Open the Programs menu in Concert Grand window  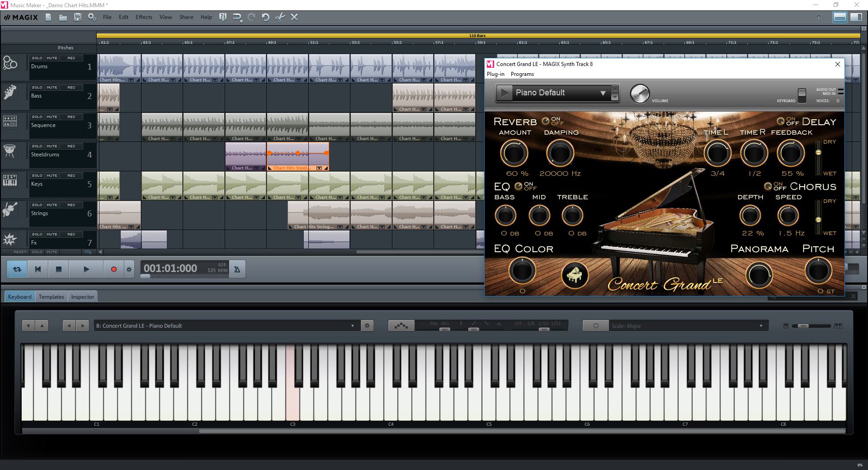pyautogui.click(x=522, y=74)
